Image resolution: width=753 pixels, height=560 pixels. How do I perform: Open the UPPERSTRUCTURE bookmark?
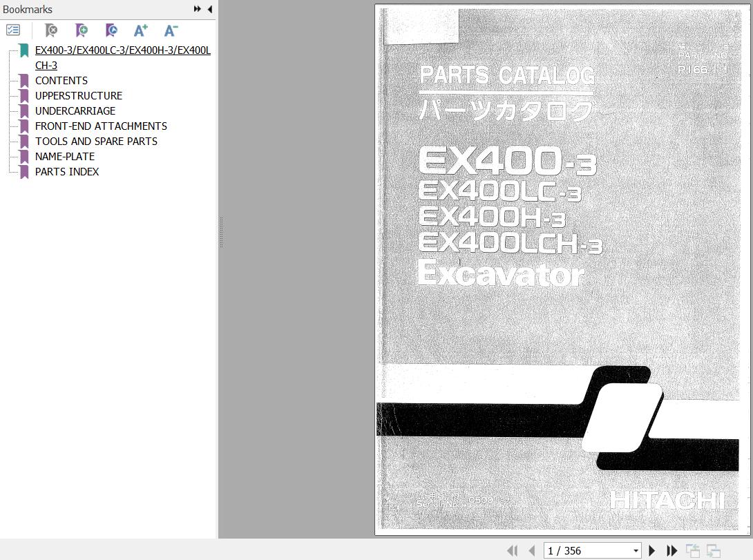79,95
